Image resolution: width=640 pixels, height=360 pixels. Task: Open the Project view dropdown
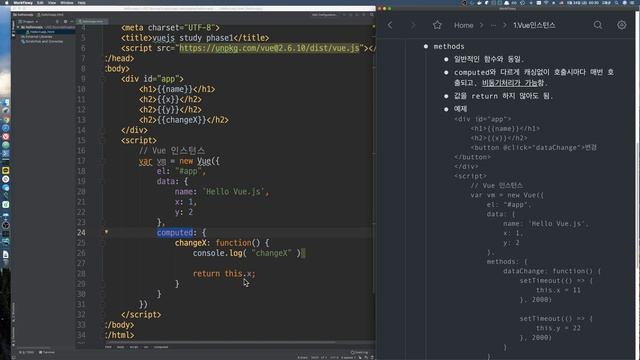pyautogui.click(x=29, y=22)
